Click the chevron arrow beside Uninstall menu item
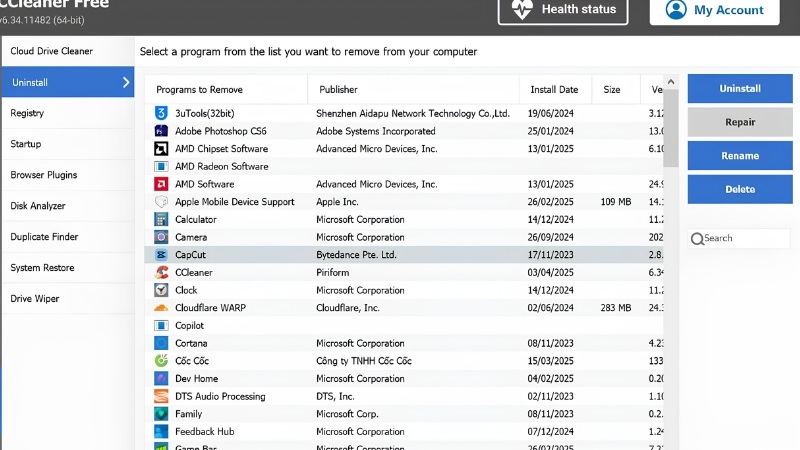 pyautogui.click(x=126, y=82)
